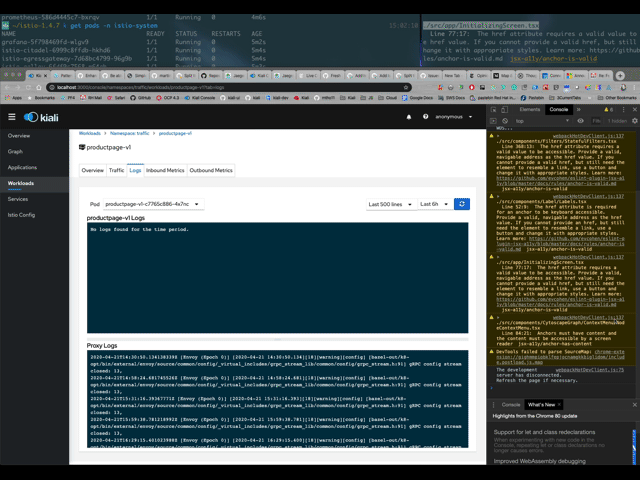Open the JavaScript context top dropdown
640x480 pixels.
coord(542,121)
